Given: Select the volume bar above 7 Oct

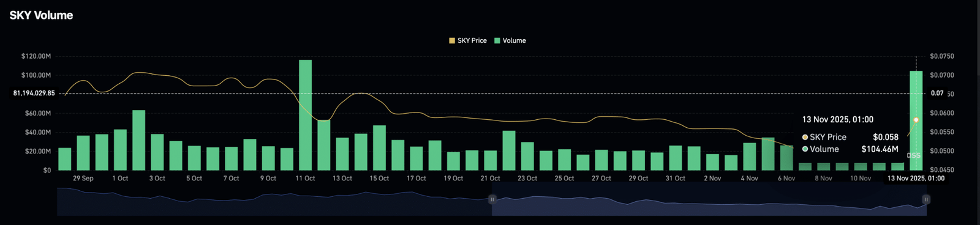Looking at the screenshot, I should 231,158.
